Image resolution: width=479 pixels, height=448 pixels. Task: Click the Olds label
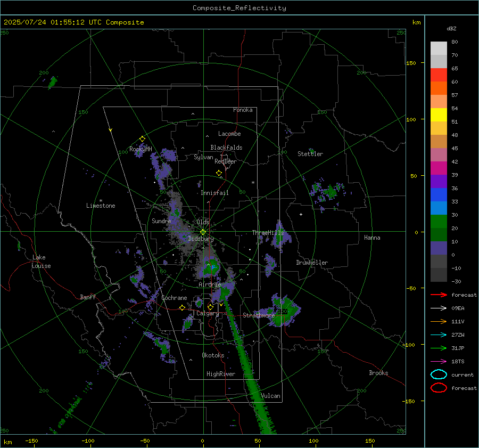pos(203,222)
